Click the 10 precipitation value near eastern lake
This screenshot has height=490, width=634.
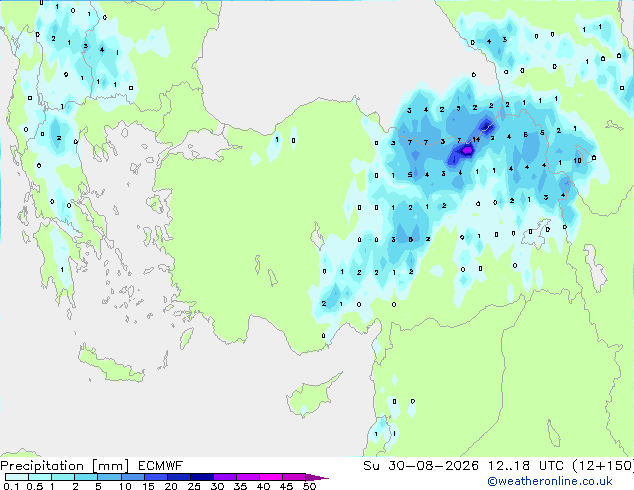tap(577, 161)
